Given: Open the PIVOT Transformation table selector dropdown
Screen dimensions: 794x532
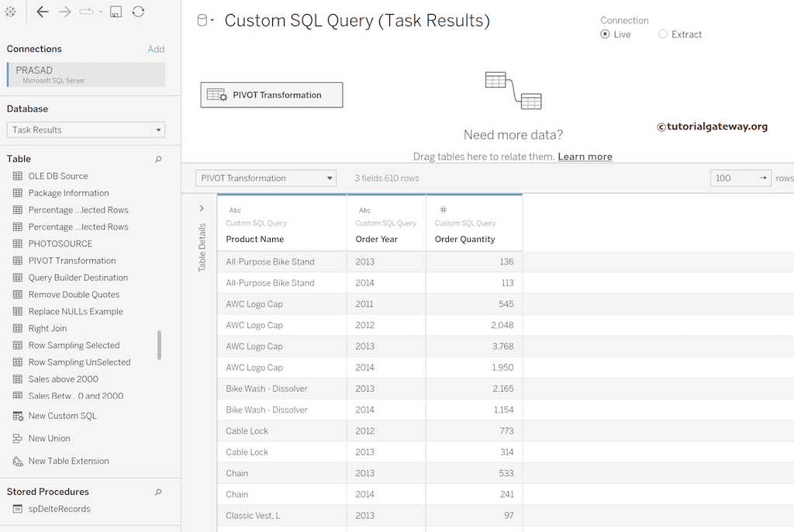Looking at the screenshot, I should (x=330, y=178).
